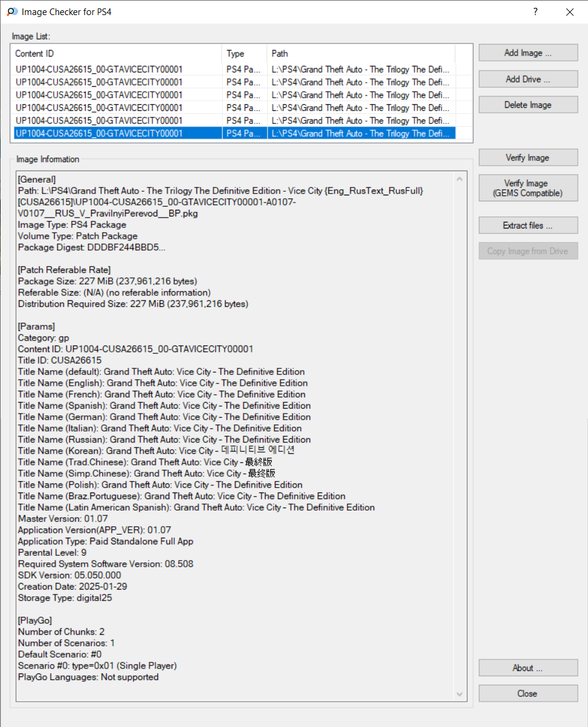This screenshot has height=727, width=588.
Task: Click the Parental Level: 9 line
Action: [52, 552]
